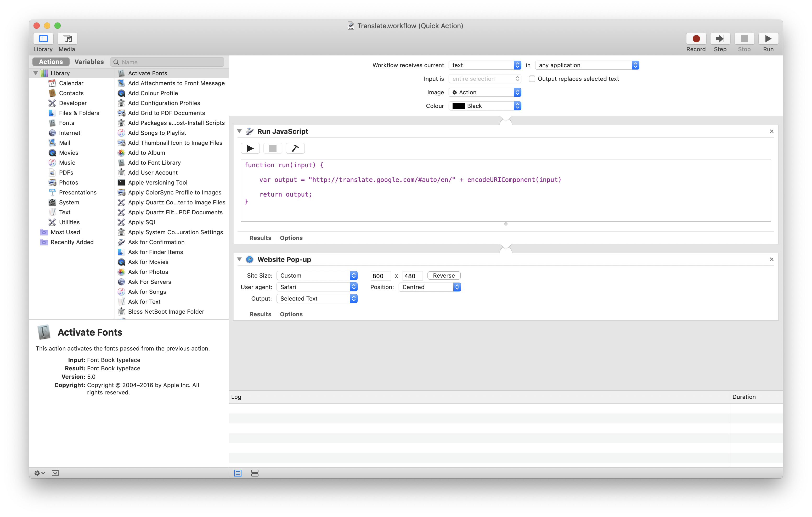Viewport: 812px width, 517px height.
Task: Click the Library toolbar icon
Action: (x=43, y=38)
